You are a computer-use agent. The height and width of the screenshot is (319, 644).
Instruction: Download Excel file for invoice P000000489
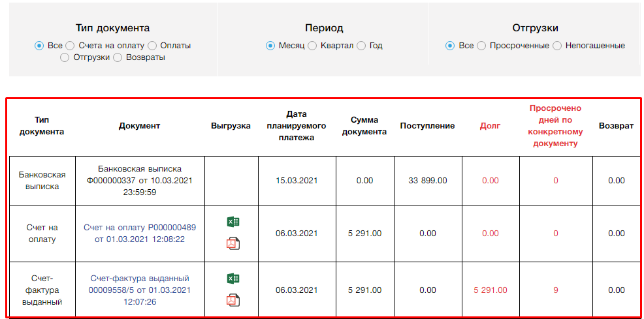tap(233, 222)
